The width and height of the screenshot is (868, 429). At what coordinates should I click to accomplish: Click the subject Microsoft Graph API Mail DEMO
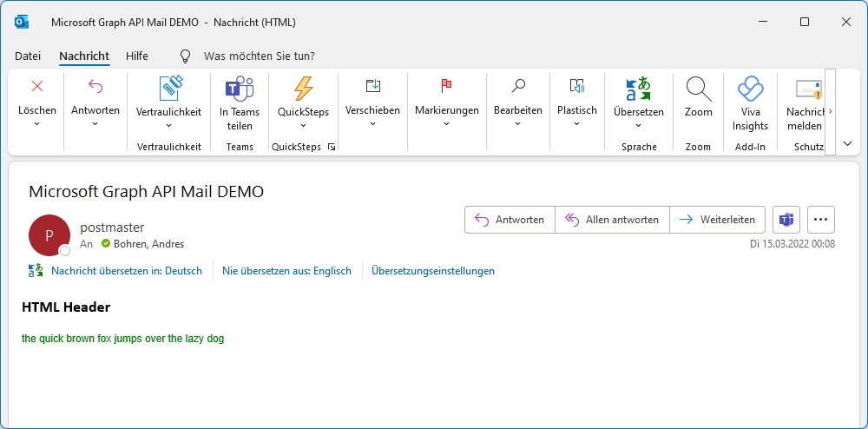point(146,192)
